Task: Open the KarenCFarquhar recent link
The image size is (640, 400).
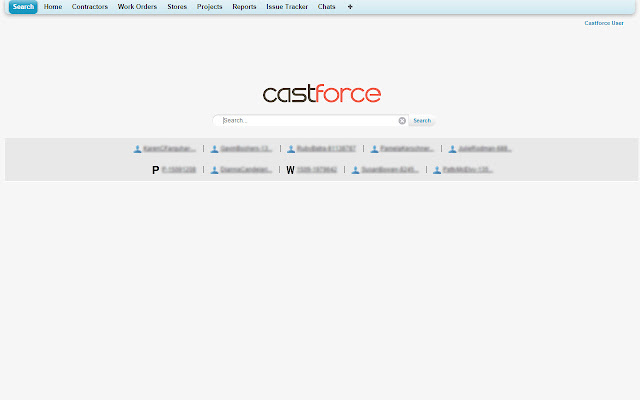Action: pos(169,149)
